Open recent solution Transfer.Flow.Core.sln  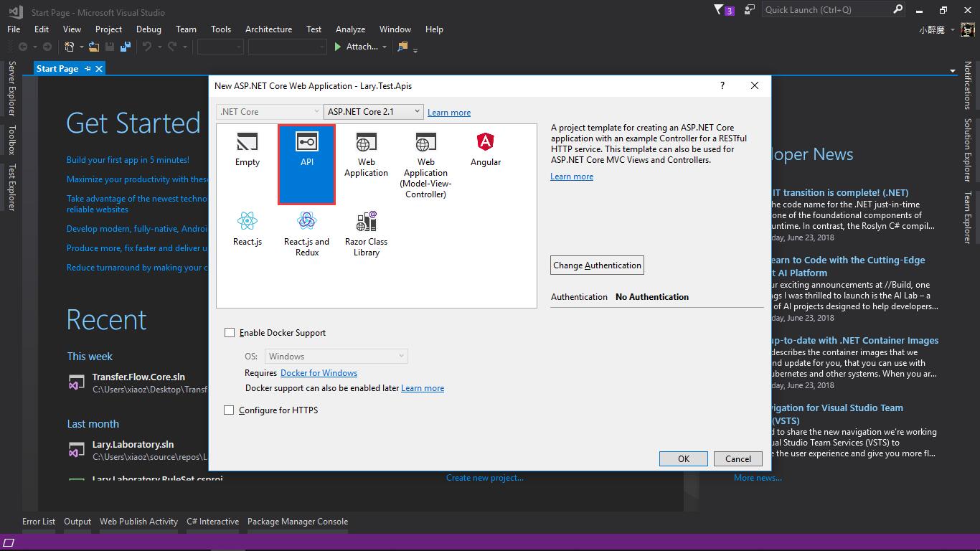[x=138, y=377]
